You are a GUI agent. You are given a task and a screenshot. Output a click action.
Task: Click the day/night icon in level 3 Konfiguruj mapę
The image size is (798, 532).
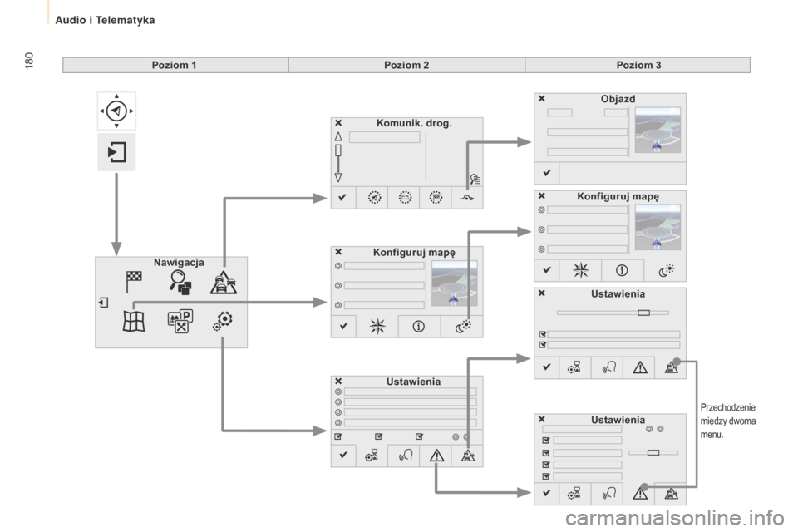(x=666, y=270)
